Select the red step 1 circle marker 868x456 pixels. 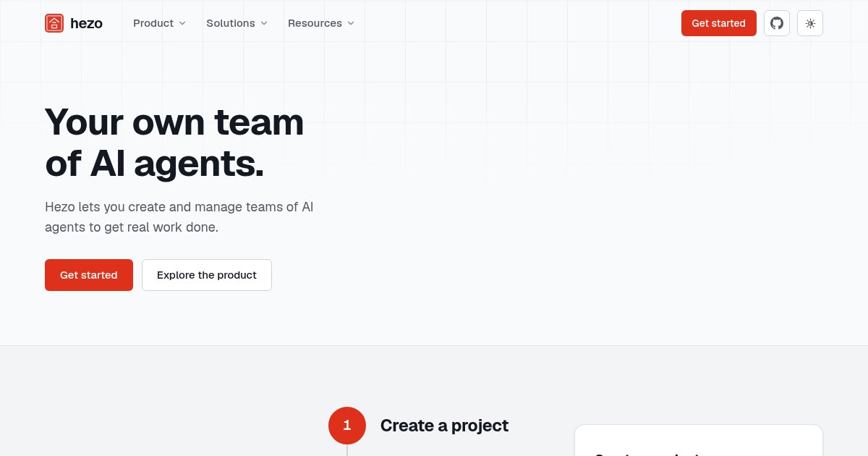pyautogui.click(x=347, y=426)
